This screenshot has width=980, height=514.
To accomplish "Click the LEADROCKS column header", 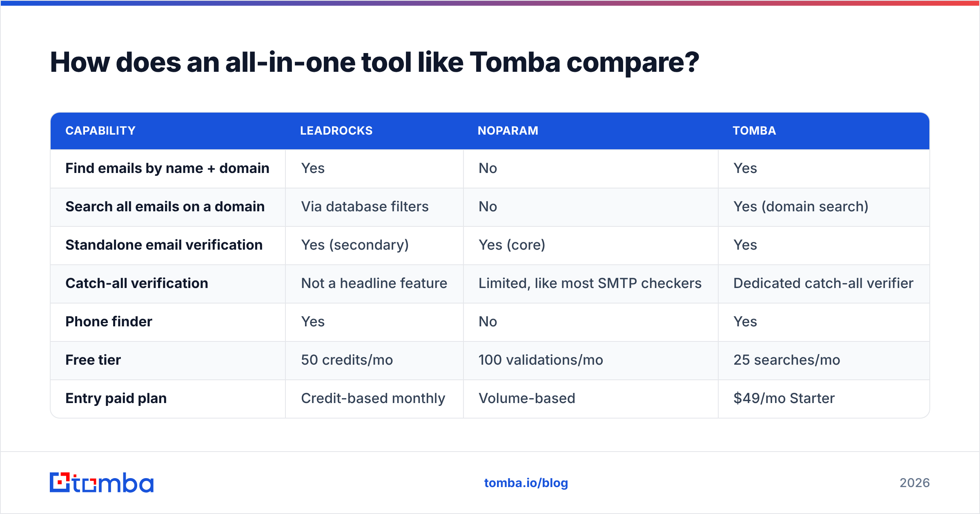I will (336, 131).
